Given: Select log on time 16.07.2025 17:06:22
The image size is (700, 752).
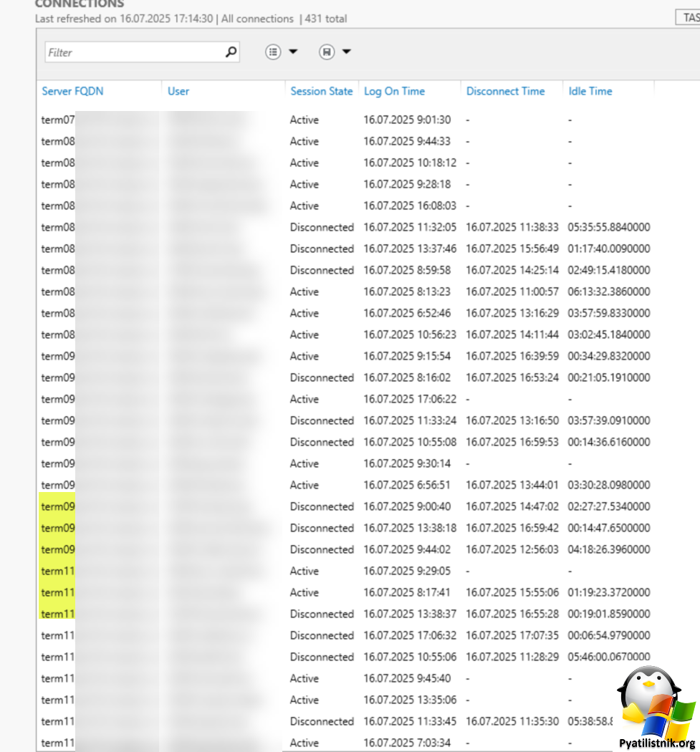Looking at the screenshot, I should point(410,399).
